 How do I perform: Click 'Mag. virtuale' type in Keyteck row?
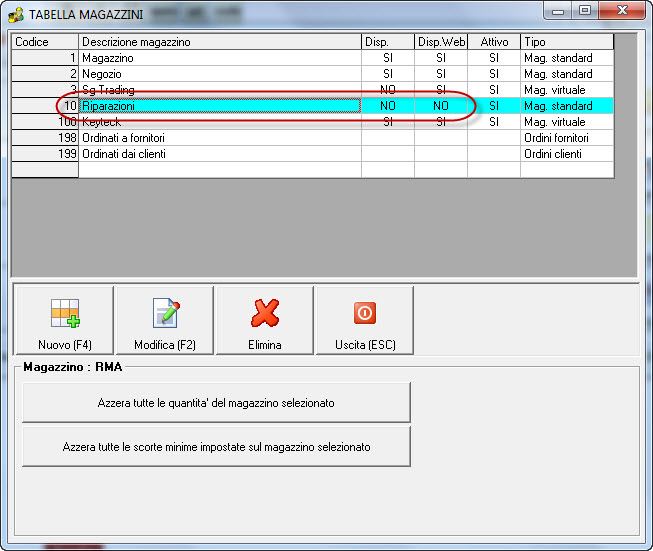coord(567,122)
